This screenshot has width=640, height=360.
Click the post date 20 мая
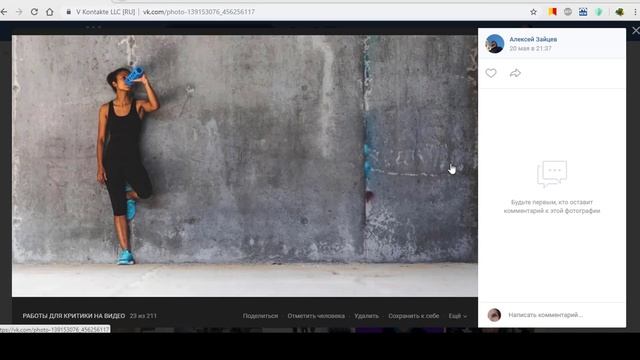(x=530, y=48)
